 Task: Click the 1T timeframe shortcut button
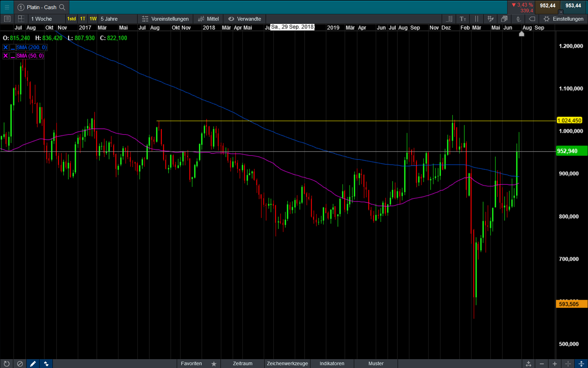coord(83,19)
